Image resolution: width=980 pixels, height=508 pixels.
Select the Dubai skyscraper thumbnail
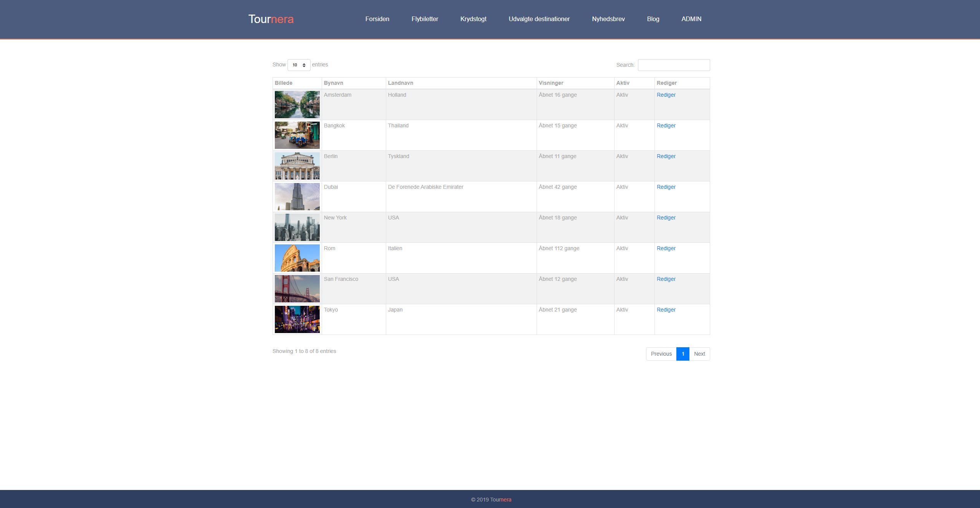297,196
